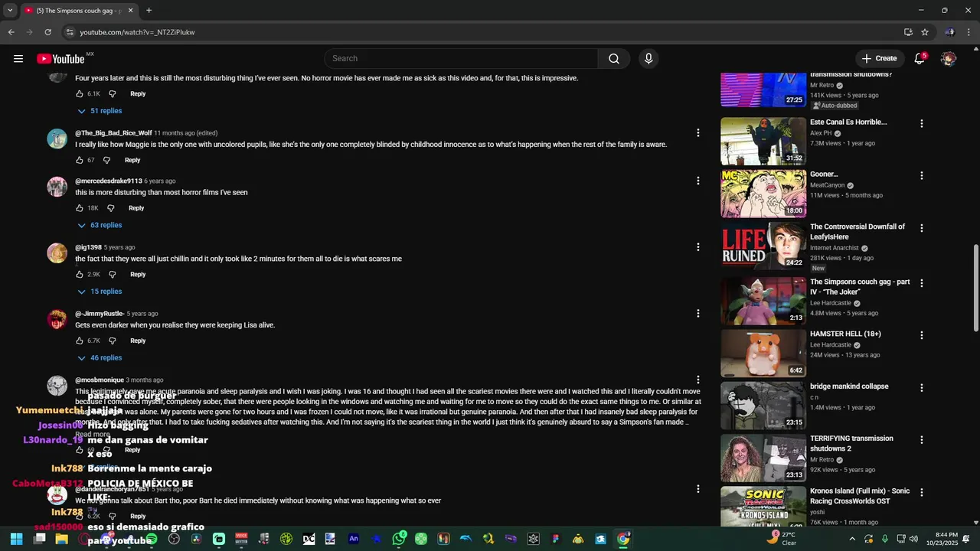Open options for Este Canal Es Horrible video

tap(922, 123)
